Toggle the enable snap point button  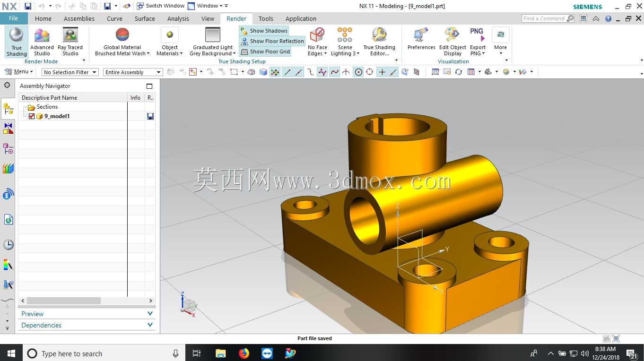tap(275, 72)
